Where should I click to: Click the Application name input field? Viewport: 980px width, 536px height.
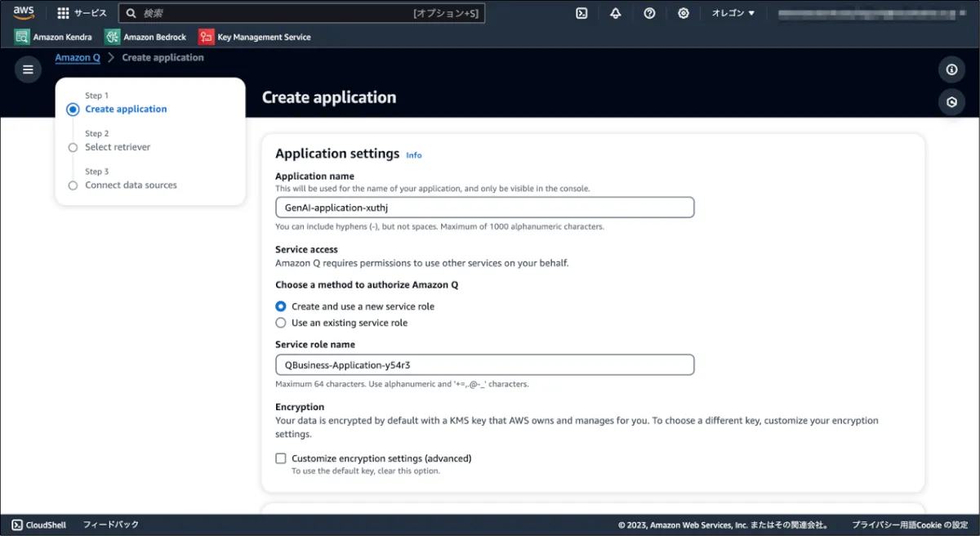484,208
